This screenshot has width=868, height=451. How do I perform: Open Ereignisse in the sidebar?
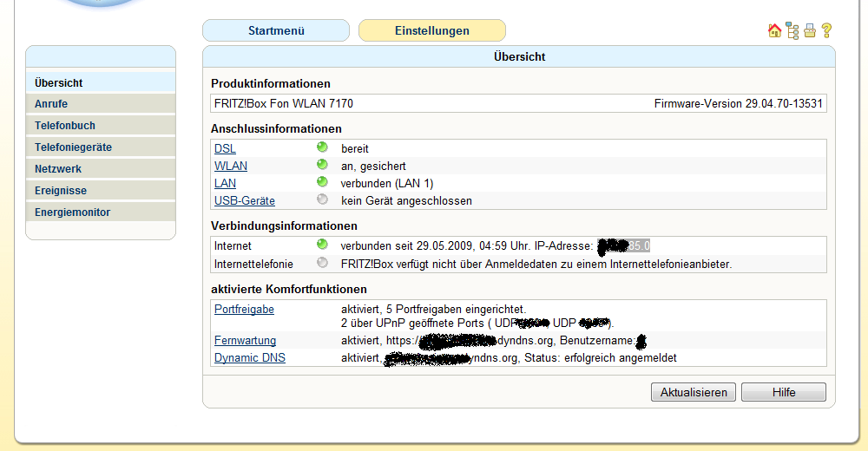[x=101, y=190]
